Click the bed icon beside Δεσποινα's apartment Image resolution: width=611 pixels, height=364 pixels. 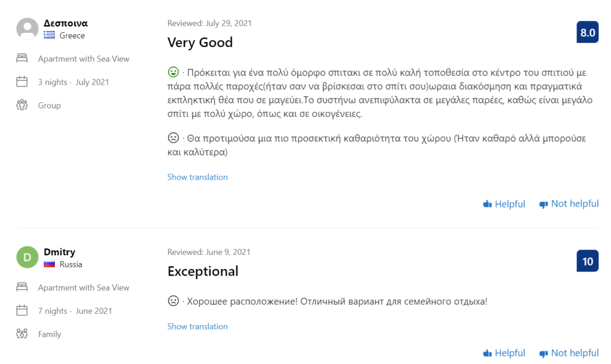coord(22,58)
